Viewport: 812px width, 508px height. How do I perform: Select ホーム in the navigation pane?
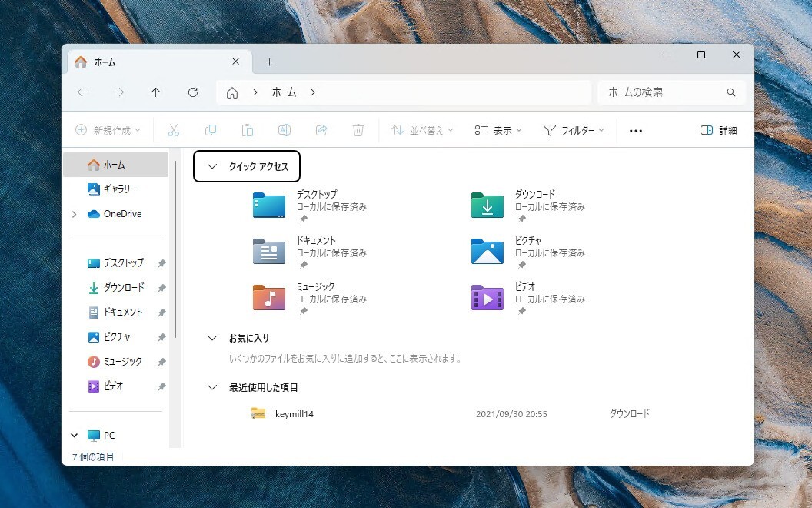point(115,165)
